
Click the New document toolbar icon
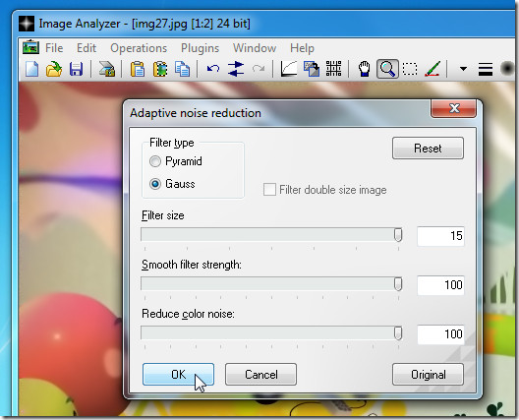pyautogui.click(x=31, y=69)
